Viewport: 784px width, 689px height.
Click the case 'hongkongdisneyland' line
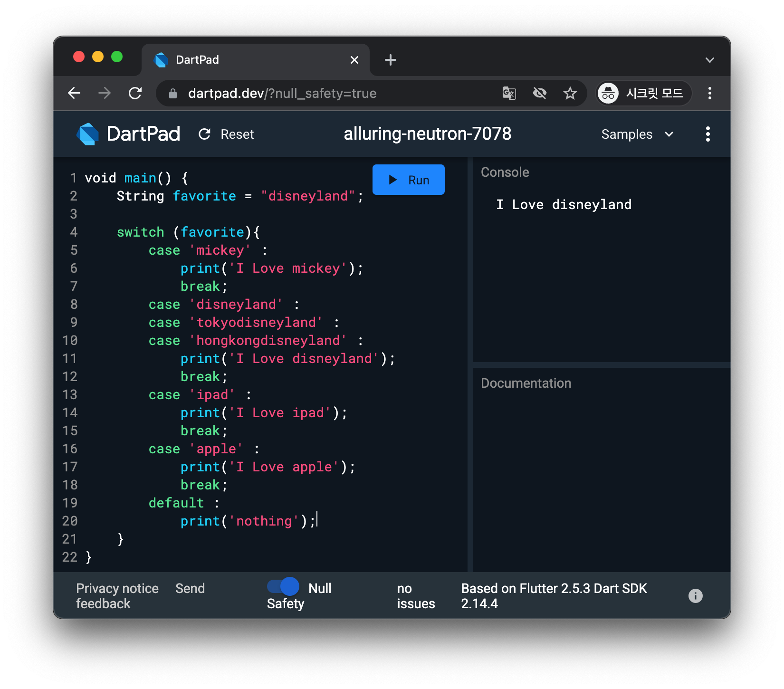click(256, 341)
